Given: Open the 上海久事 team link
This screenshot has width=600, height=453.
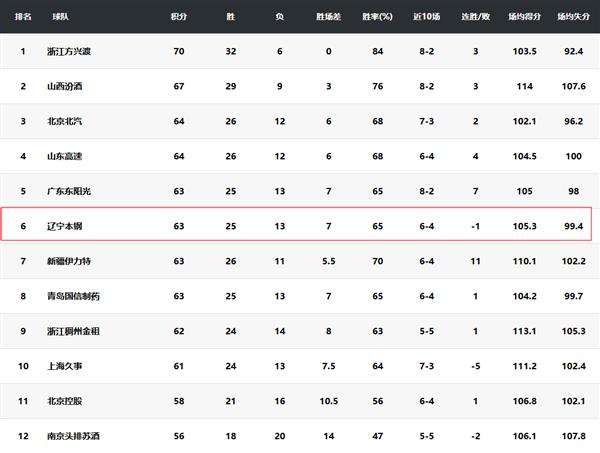Looking at the screenshot, I should pyautogui.click(x=62, y=365).
